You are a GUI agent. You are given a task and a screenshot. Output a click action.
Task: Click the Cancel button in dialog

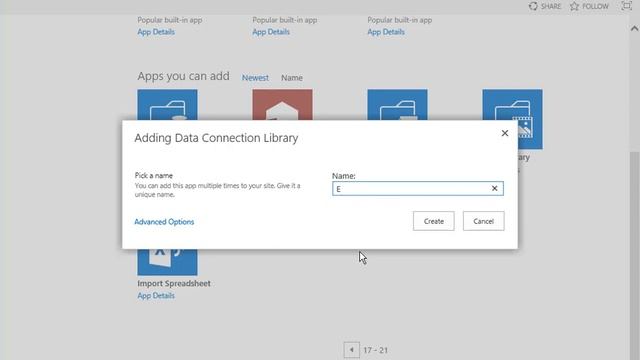484,221
